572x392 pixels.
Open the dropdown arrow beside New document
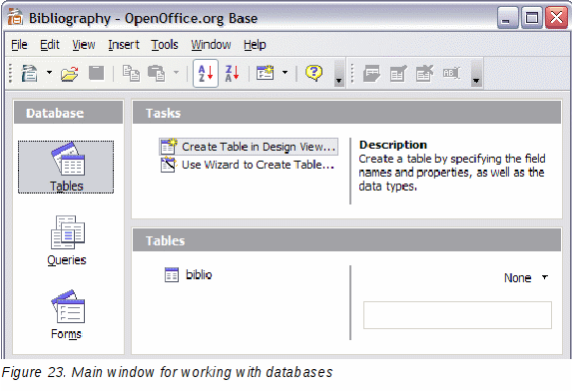coord(49,73)
